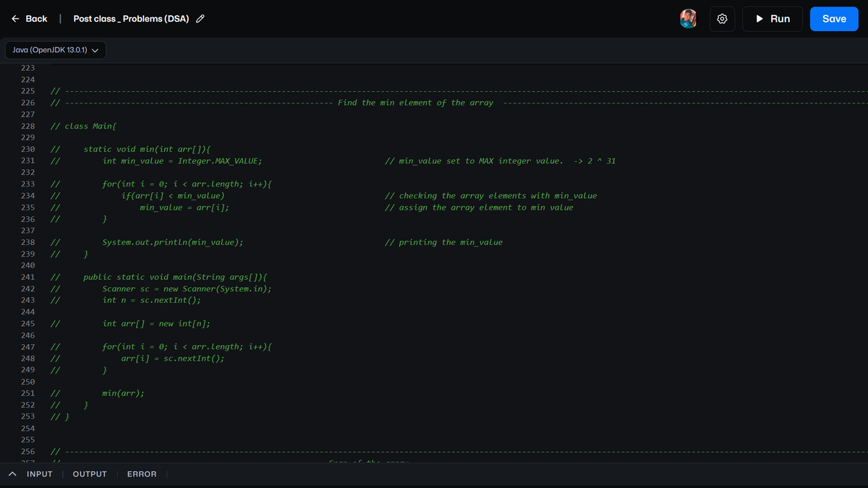
Task: Click code 'System.out.println(min_value);'
Action: [x=173, y=242]
